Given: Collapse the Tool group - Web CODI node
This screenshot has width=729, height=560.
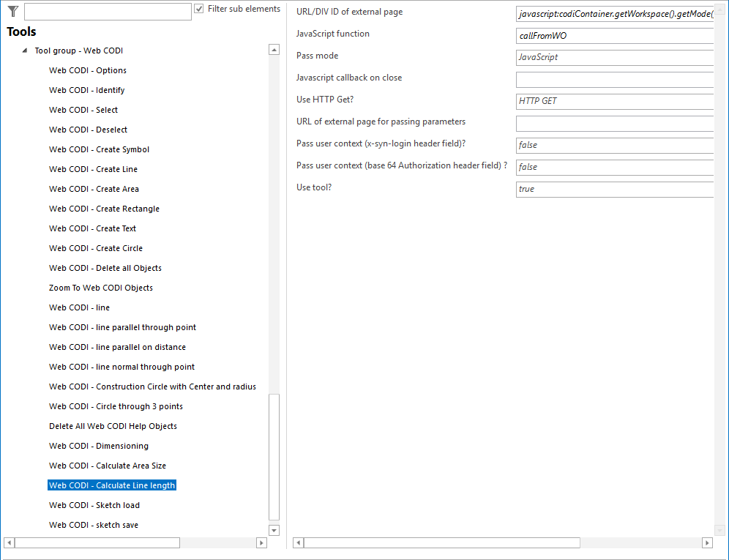Looking at the screenshot, I should (24, 49).
